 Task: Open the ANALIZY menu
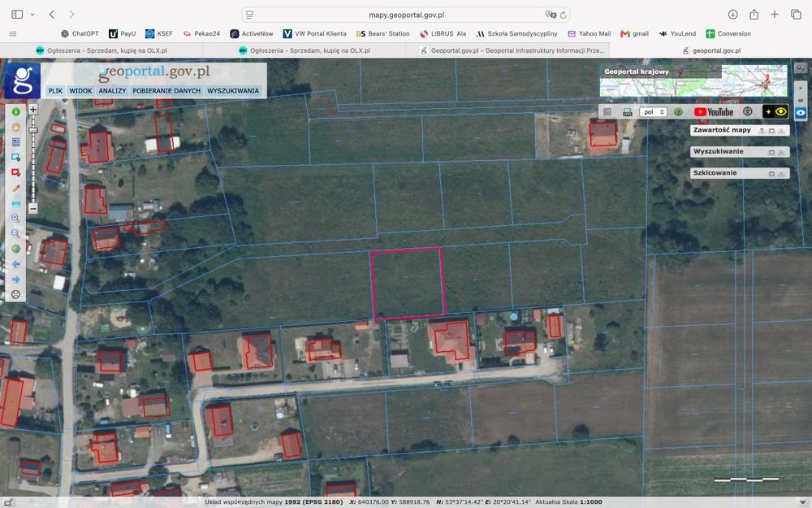112,91
